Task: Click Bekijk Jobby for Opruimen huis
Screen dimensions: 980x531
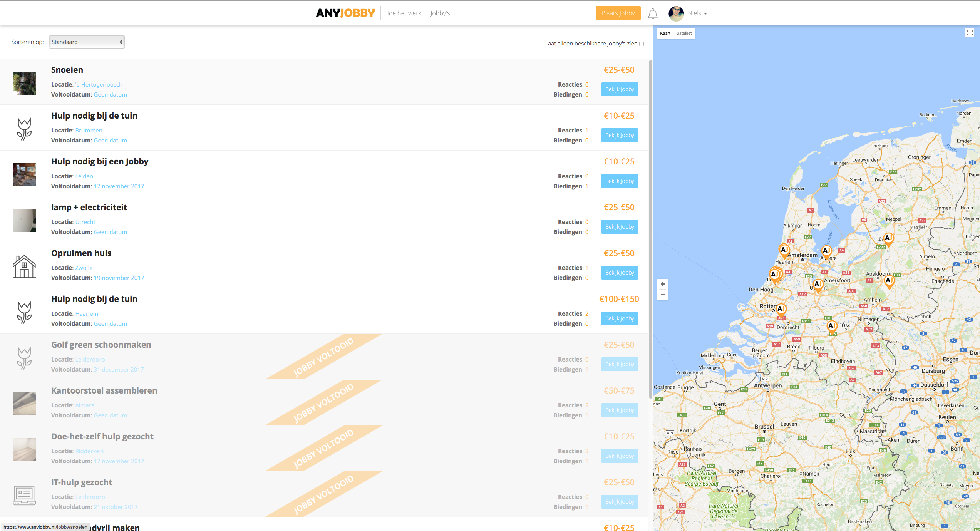Action: point(620,273)
